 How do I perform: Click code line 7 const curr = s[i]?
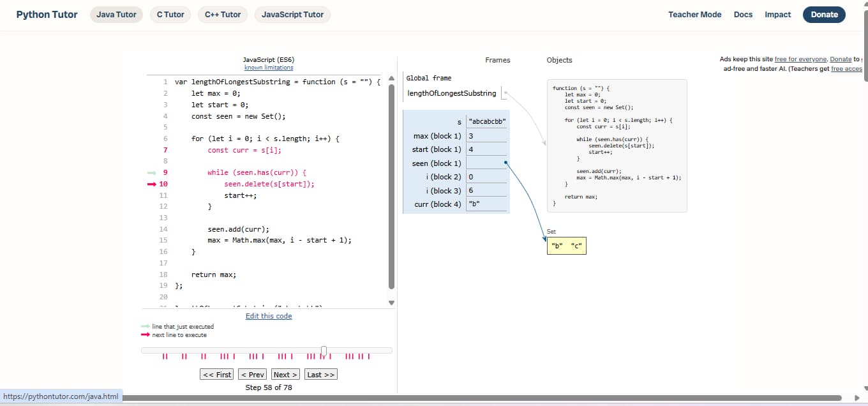244,150
